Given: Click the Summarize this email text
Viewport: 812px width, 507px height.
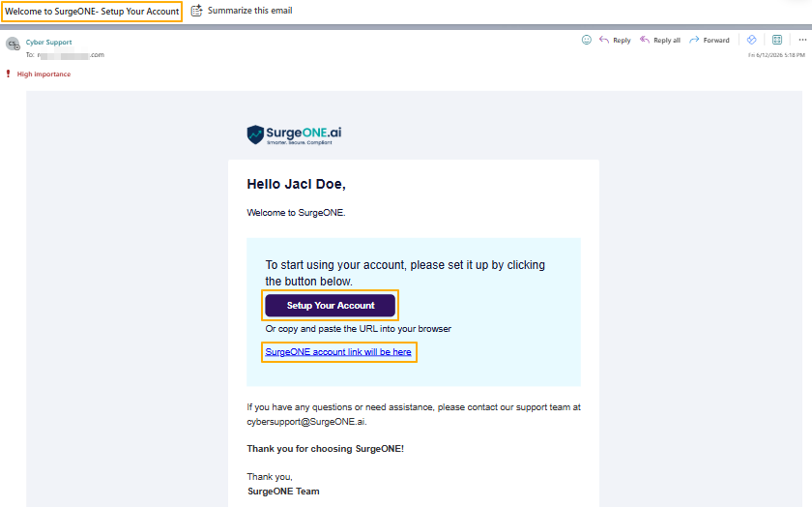Looking at the screenshot, I should (249, 11).
